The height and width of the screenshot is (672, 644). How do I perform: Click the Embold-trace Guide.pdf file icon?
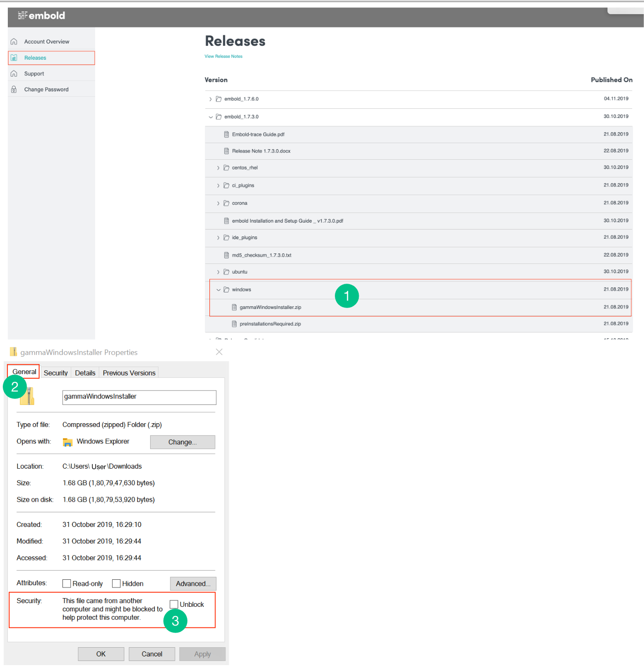[226, 134]
